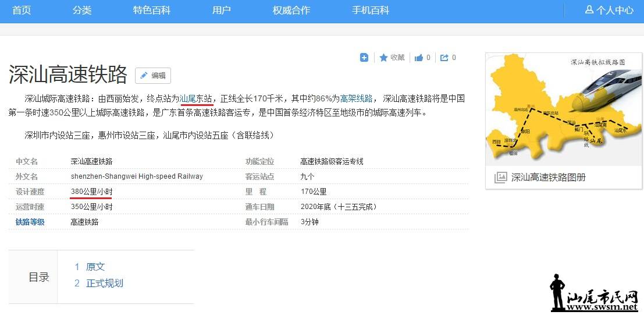
Task: Follow the 汕尾东站 hyperlink
Action: coord(196,98)
